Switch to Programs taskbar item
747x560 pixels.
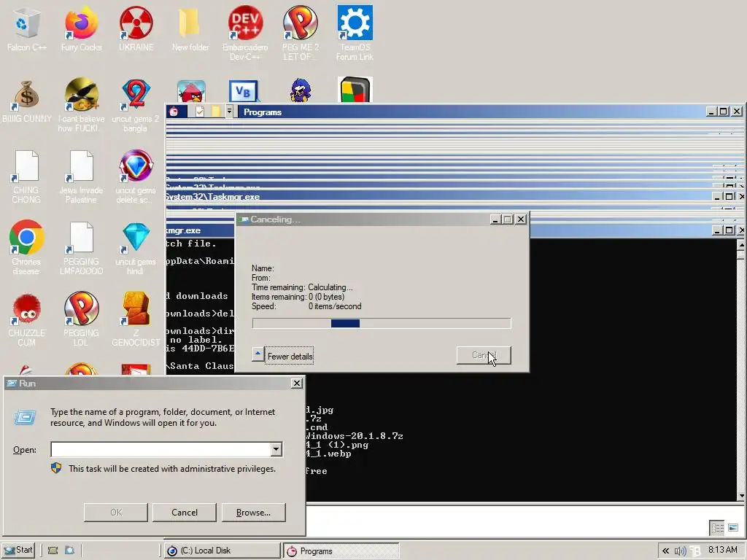341,551
